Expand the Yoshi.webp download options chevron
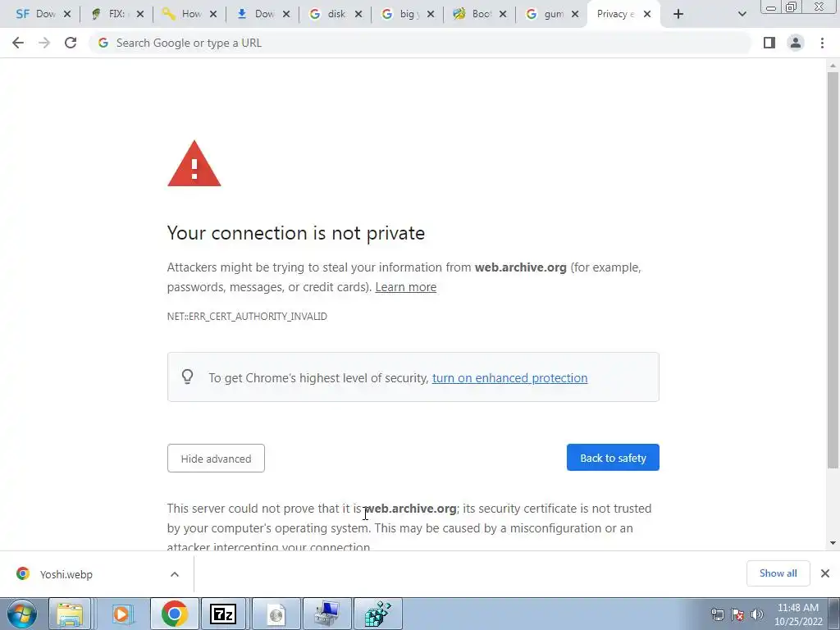This screenshot has width=840, height=630. click(175, 574)
